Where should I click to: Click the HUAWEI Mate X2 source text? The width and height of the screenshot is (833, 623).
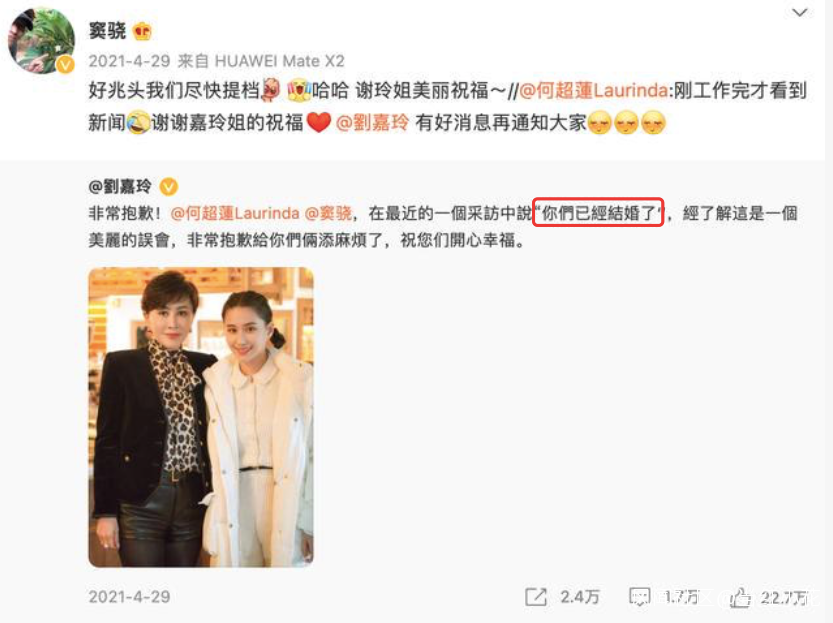(x=279, y=61)
